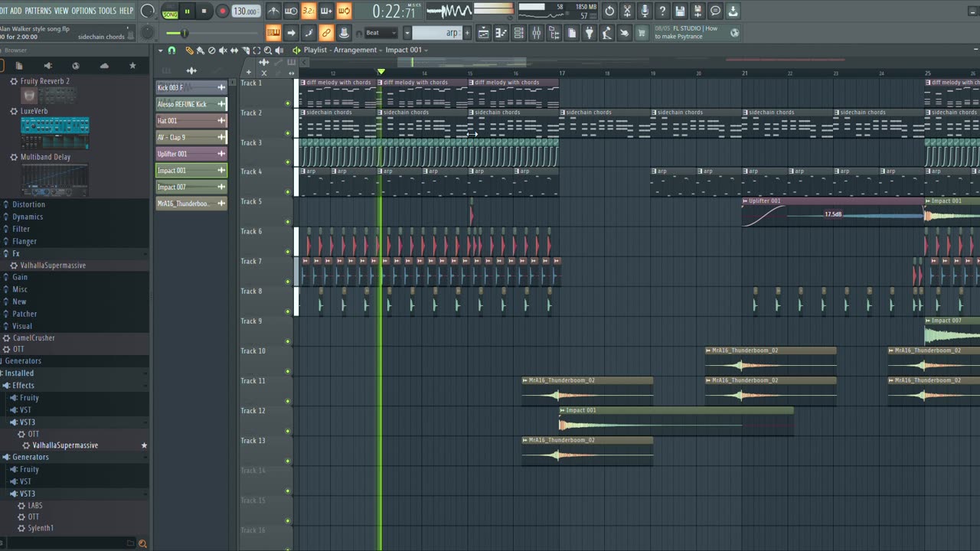Toggle the countdown before recording icon
Viewport: 980px width, 551px height.
309,11
